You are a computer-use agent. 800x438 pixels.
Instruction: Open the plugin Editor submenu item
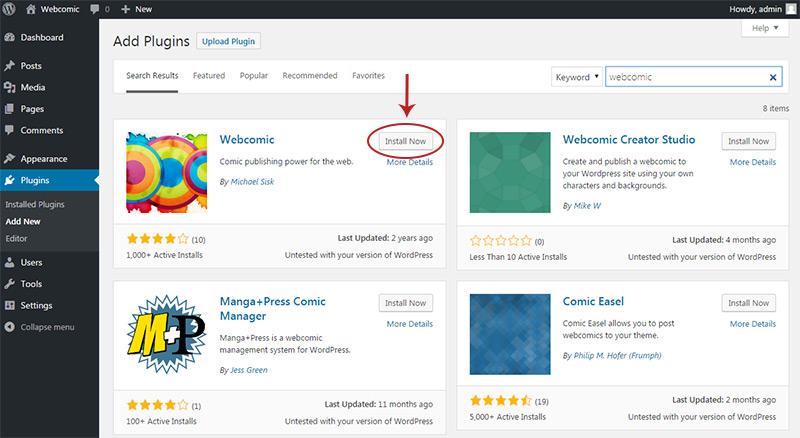click(x=16, y=238)
